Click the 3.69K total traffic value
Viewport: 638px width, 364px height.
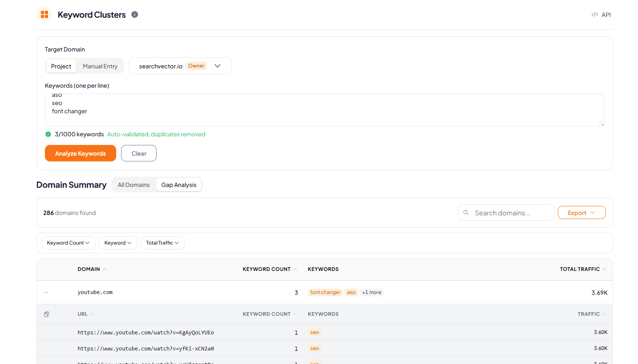599,293
